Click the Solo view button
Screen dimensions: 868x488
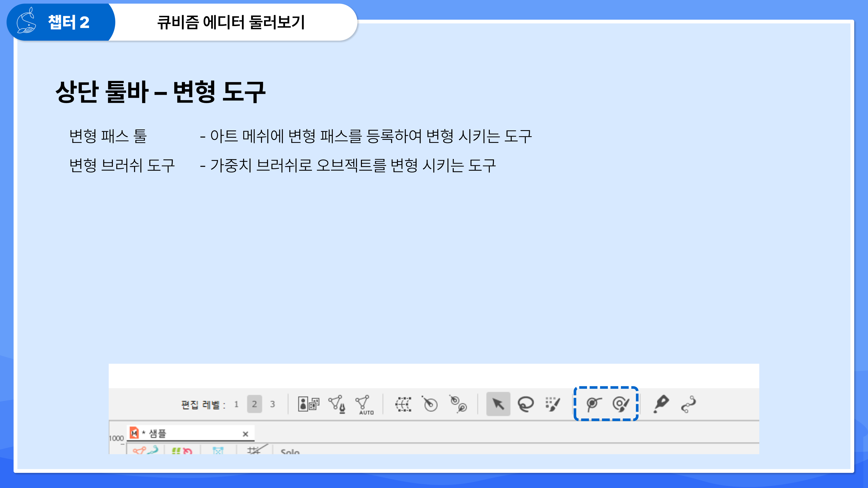tap(290, 451)
